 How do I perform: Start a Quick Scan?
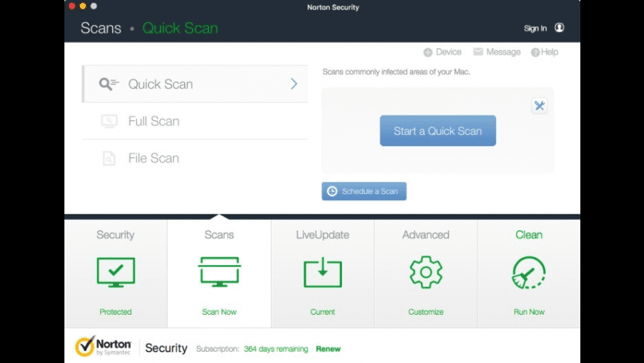437,130
